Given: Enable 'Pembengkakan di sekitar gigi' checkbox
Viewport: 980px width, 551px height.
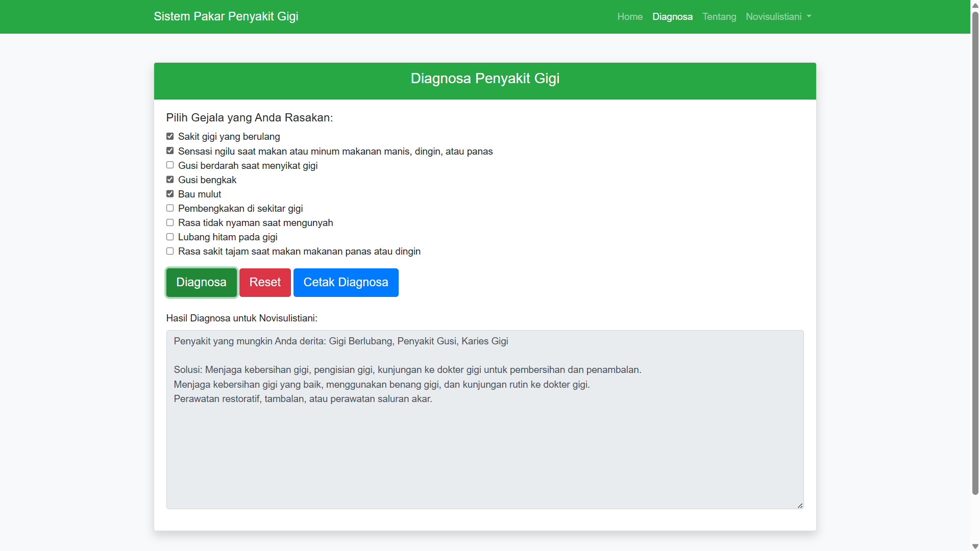Looking at the screenshot, I should click(170, 208).
